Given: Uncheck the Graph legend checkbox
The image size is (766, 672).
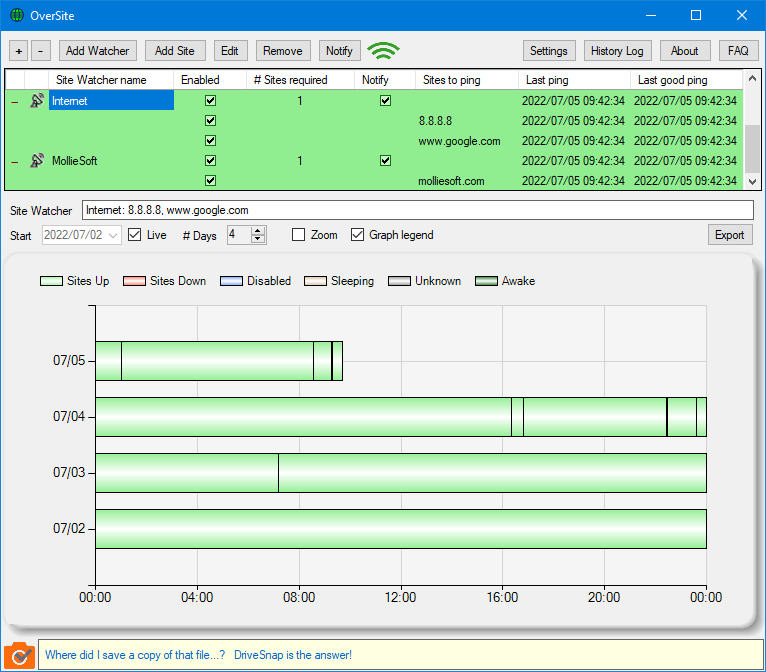Looking at the screenshot, I should (x=357, y=235).
